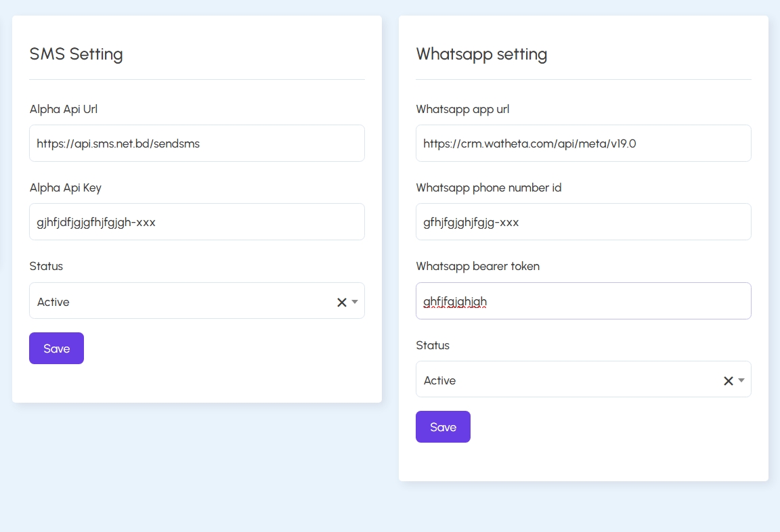This screenshot has height=532, width=780.
Task: Focus the Alpha Api Key field
Action: click(x=197, y=222)
